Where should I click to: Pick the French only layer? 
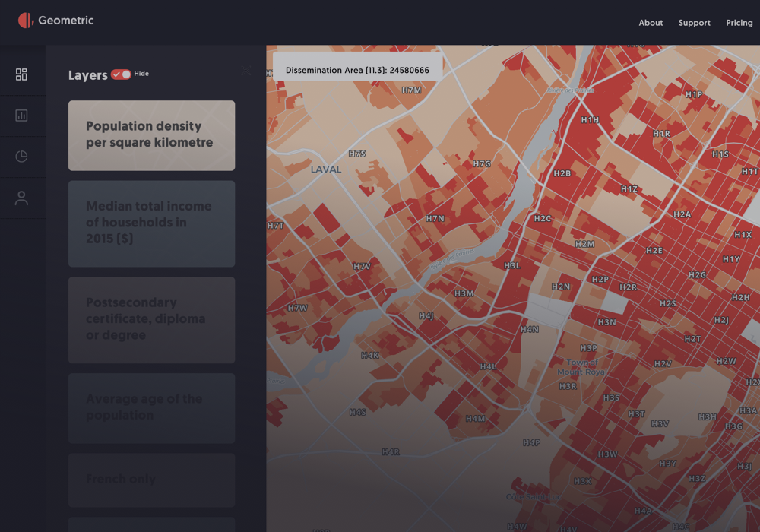pos(151,480)
